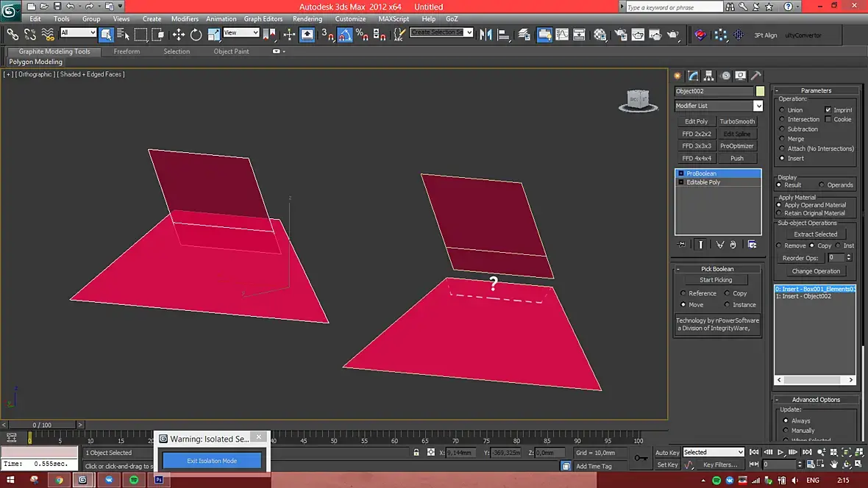Collapse the Pick Boolean rollout
The image size is (868, 488).
tap(716, 269)
